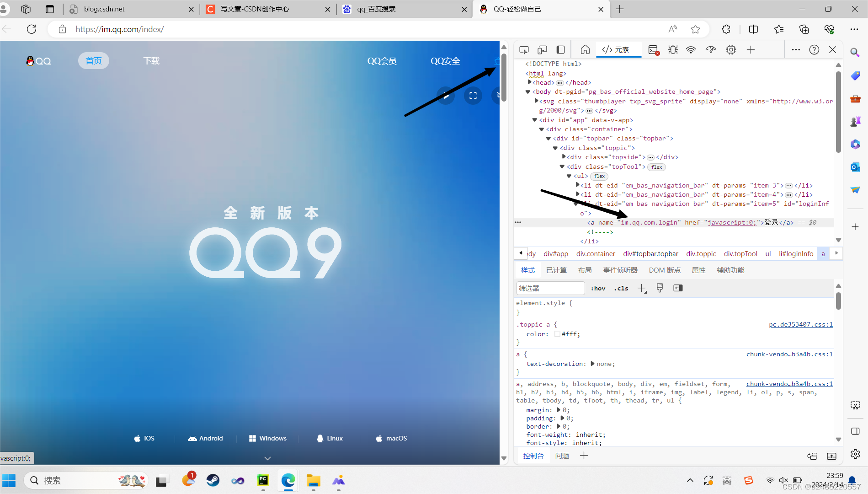This screenshot has width=868, height=494.
Task: Toggle the activity bar dock icon in DevTools
Action: [x=560, y=50]
